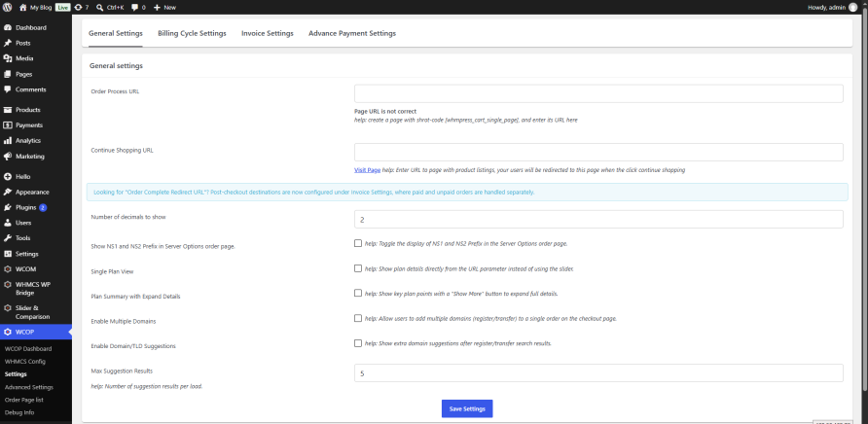
Task: Toggle Plan Summary with Expand Details checkbox
Action: click(x=357, y=294)
